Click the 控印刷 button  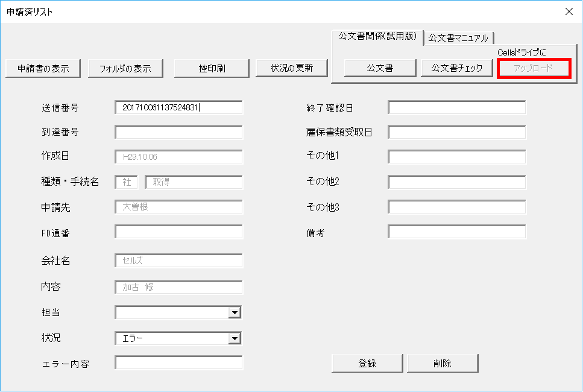212,68
